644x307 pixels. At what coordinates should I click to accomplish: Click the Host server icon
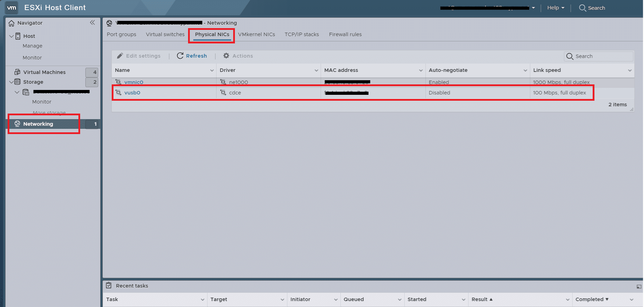click(18, 36)
